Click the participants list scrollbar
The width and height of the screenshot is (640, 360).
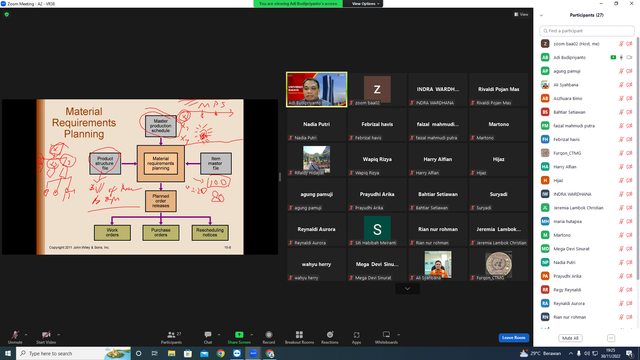638,159
